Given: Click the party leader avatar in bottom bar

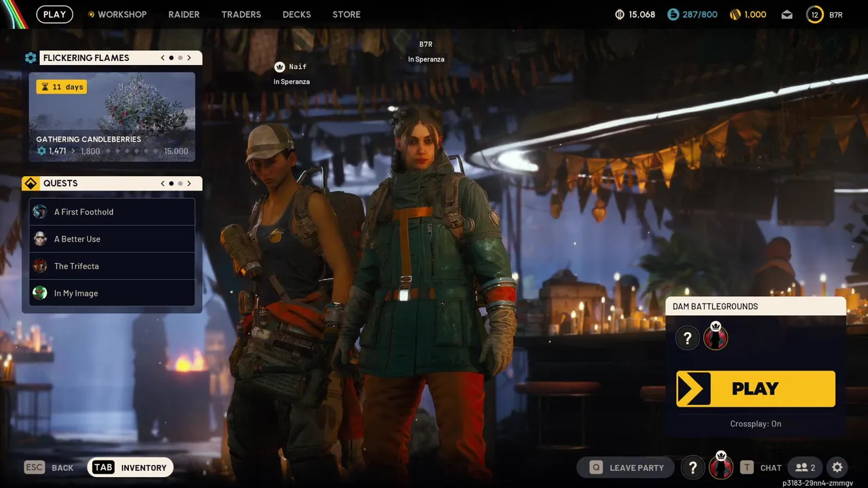Looking at the screenshot, I should (x=721, y=466).
